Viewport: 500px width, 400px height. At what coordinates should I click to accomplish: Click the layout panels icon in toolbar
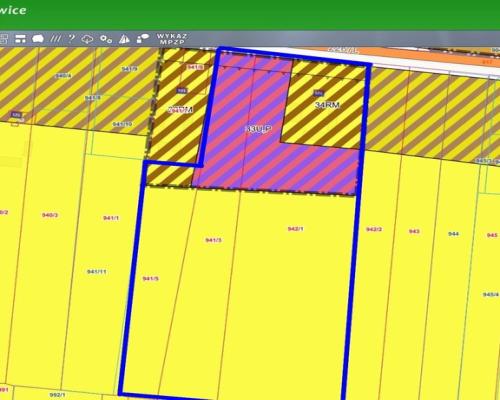point(20,39)
